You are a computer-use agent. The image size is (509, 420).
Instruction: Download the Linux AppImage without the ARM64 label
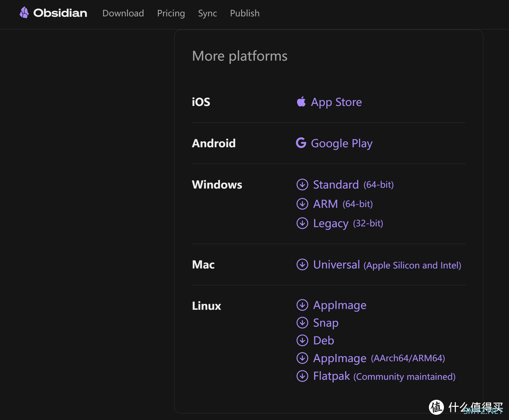[x=339, y=306]
